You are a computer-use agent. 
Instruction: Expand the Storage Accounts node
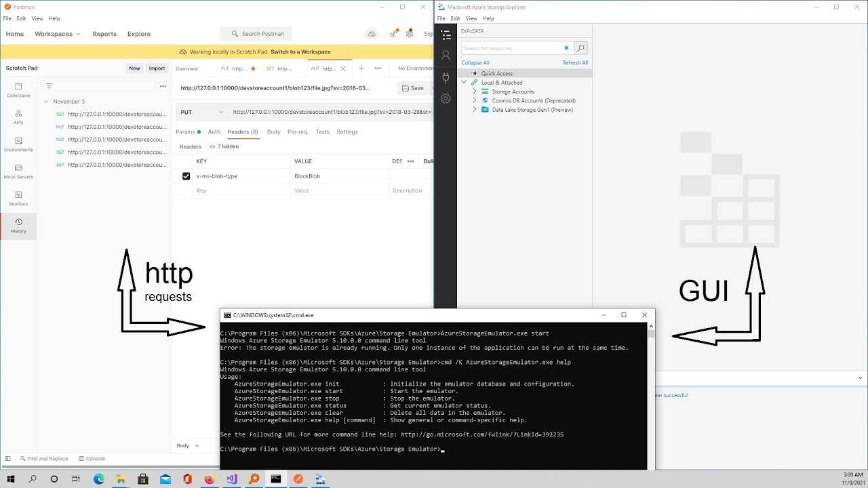[475, 91]
